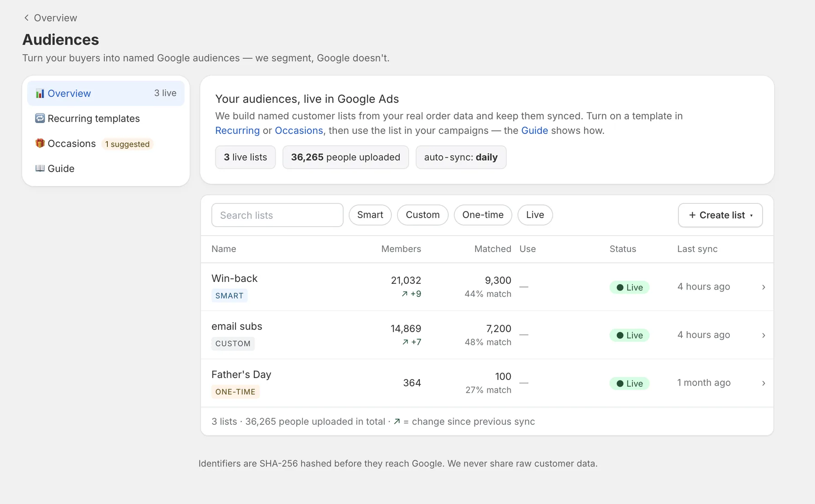The image size is (815, 504).
Task: Click the 1 month ago sync time
Action: coord(704,383)
